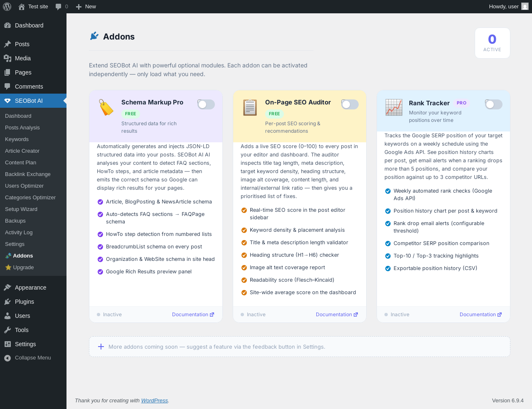Click the comments bubble icon in admin bar

[x=59, y=7]
